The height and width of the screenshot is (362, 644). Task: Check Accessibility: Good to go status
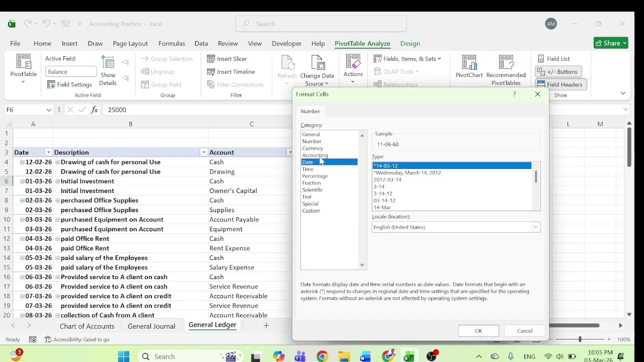(77, 339)
